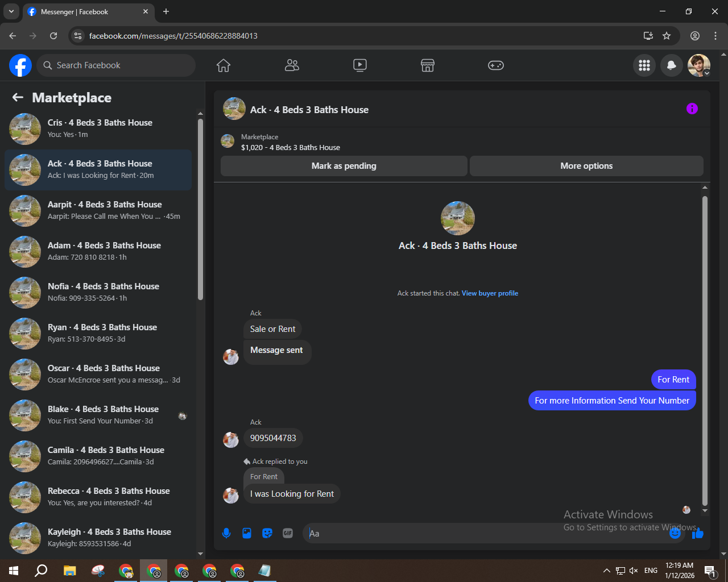
Task: Open the Facebook menu grid icon
Action: [644, 65]
